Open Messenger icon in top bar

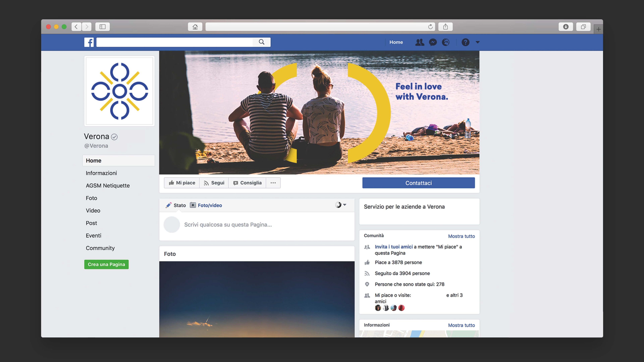click(x=433, y=42)
